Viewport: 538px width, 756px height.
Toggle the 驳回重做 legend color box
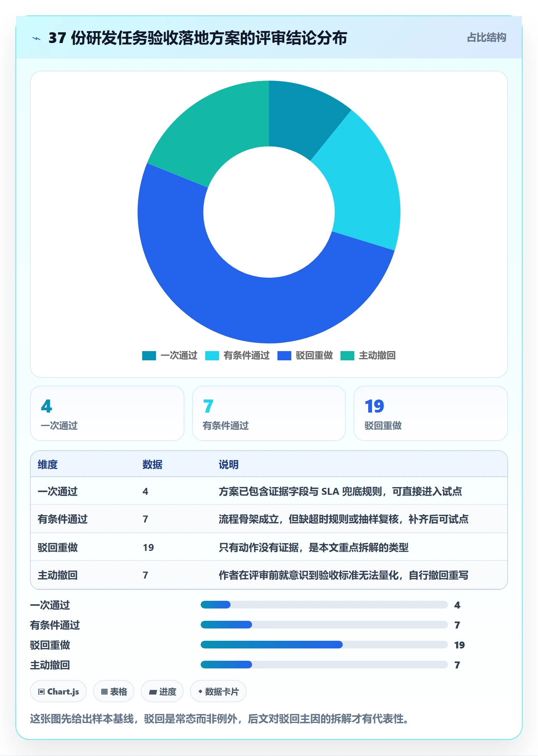(284, 356)
